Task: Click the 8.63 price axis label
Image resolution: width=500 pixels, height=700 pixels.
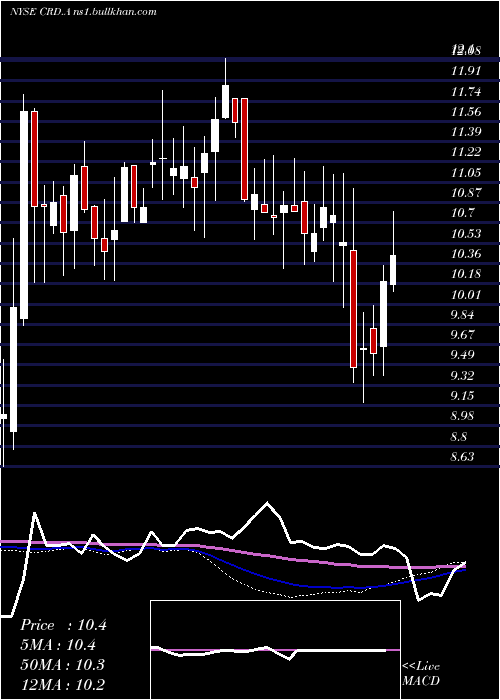Action: point(462,457)
